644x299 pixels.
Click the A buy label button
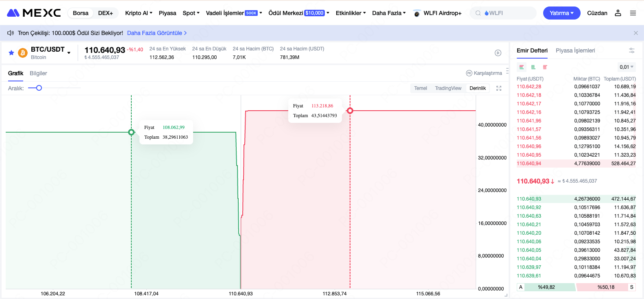point(520,287)
